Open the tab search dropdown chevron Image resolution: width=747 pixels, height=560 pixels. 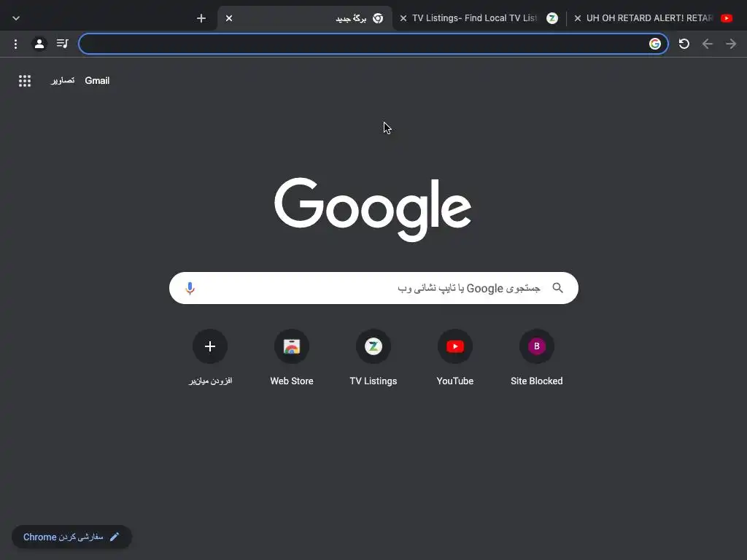click(16, 18)
